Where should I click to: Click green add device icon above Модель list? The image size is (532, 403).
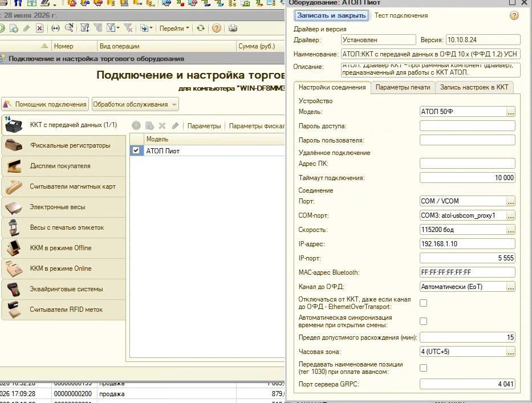click(x=136, y=126)
